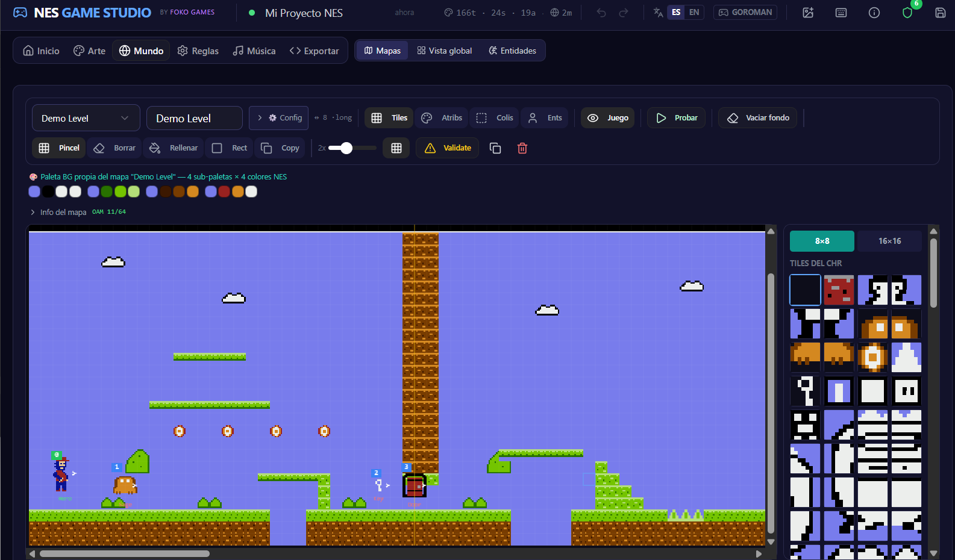Click the treasure chest entity numbered 3
The width and height of the screenshot is (955, 560).
pyautogui.click(x=415, y=485)
